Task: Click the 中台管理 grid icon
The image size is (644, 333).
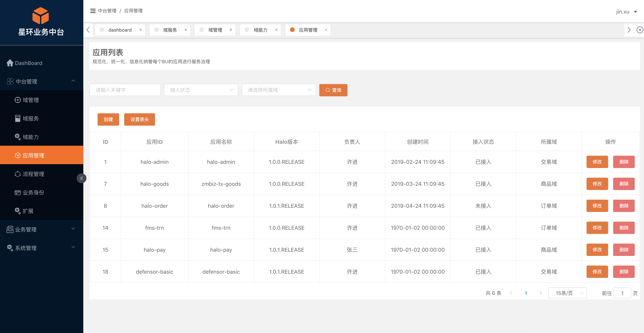Action: tap(10, 82)
